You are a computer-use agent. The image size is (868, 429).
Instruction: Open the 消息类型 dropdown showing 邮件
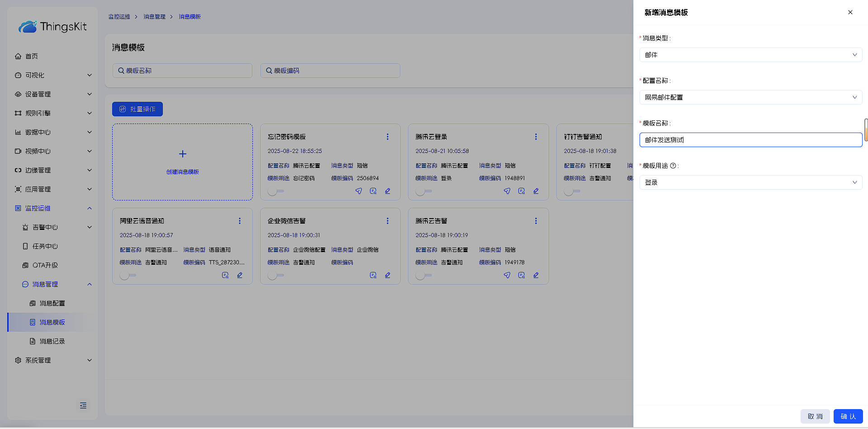[x=750, y=55]
